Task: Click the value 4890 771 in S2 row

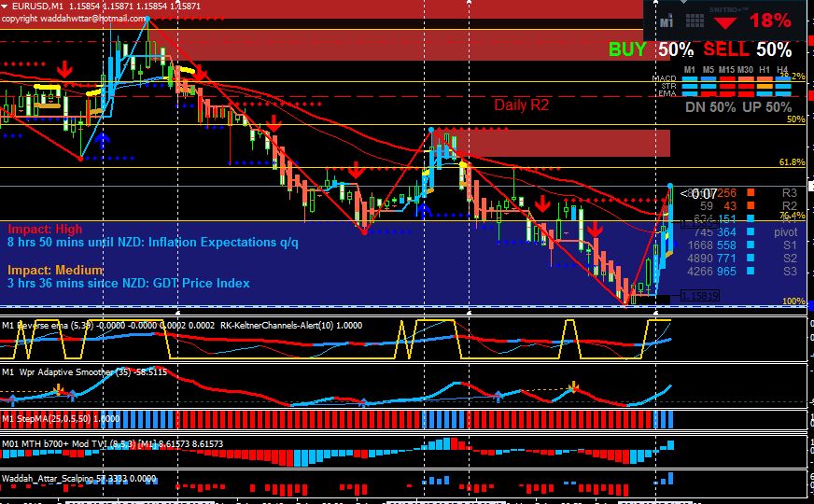Action: 711,258
